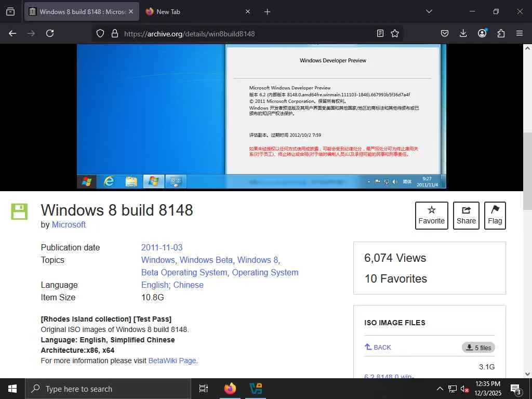Open notification center icon
532x399 pixels.
pyautogui.click(x=516, y=389)
